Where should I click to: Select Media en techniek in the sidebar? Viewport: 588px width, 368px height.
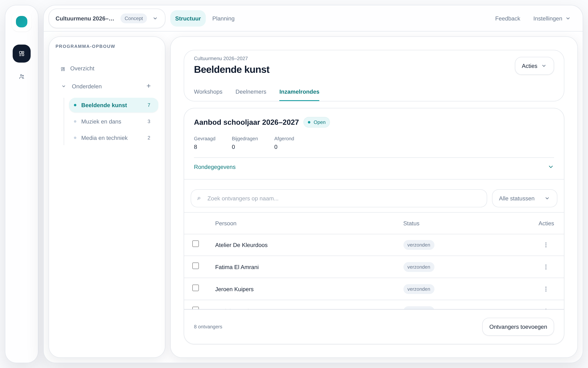[x=114, y=138]
